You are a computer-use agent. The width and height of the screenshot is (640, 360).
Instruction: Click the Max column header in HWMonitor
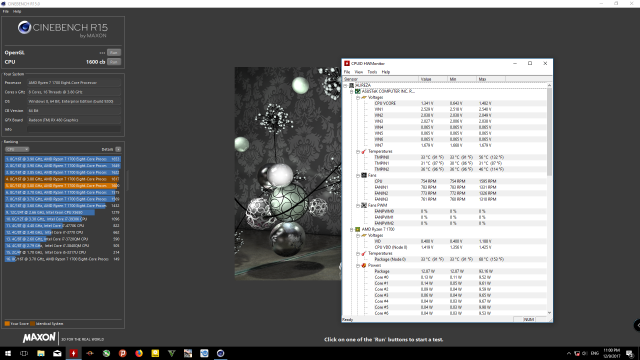(491, 79)
